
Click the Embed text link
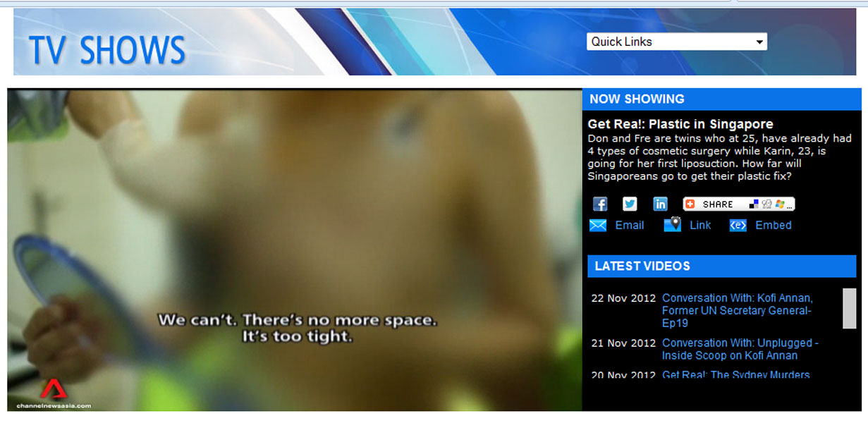click(x=773, y=226)
